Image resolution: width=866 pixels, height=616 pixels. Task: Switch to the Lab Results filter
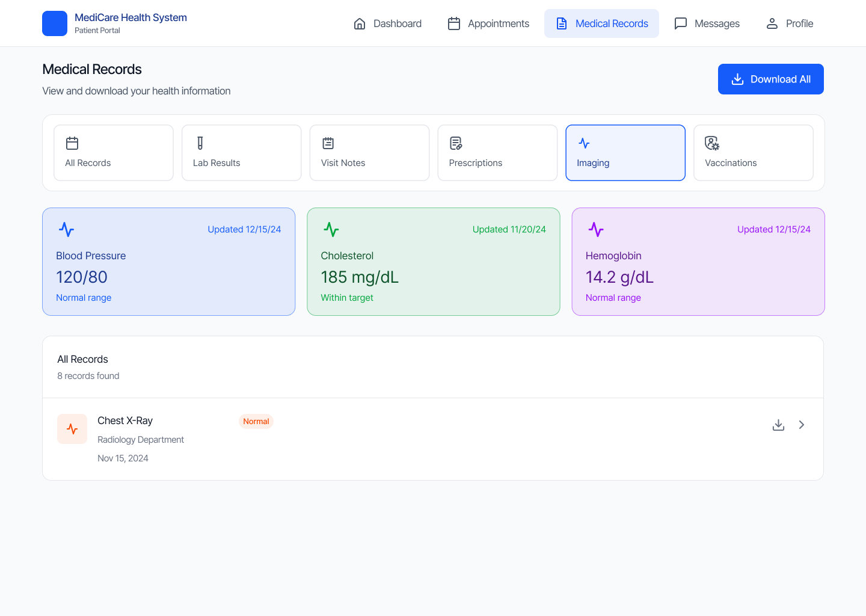tap(241, 153)
